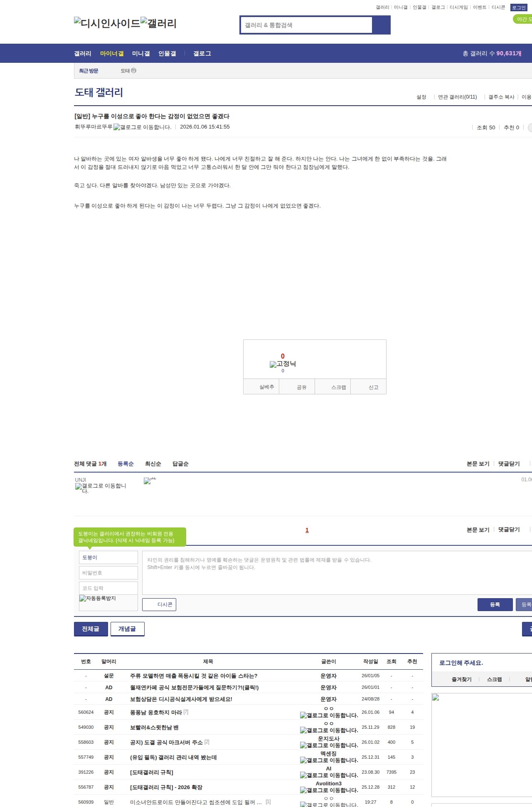The width and height of the screenshot is (532, 807).
Task: Click the 갤러리 logo image beside 디시인사이드
Action: pos(158,23)
